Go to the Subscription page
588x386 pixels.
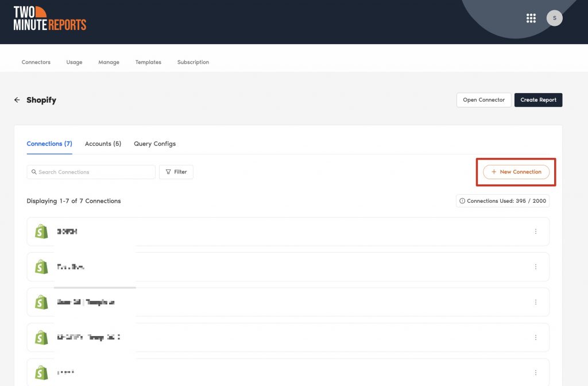[193, 62]
